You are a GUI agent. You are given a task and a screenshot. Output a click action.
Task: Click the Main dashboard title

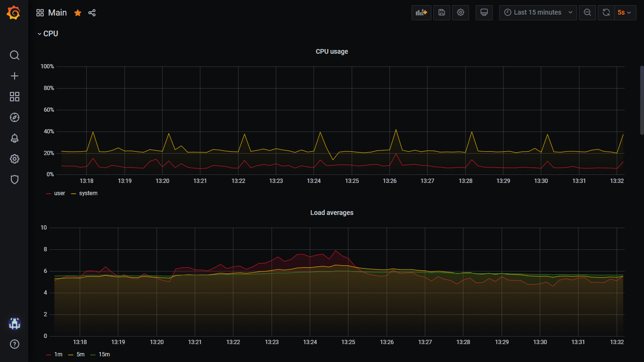(x=58, y=13)
